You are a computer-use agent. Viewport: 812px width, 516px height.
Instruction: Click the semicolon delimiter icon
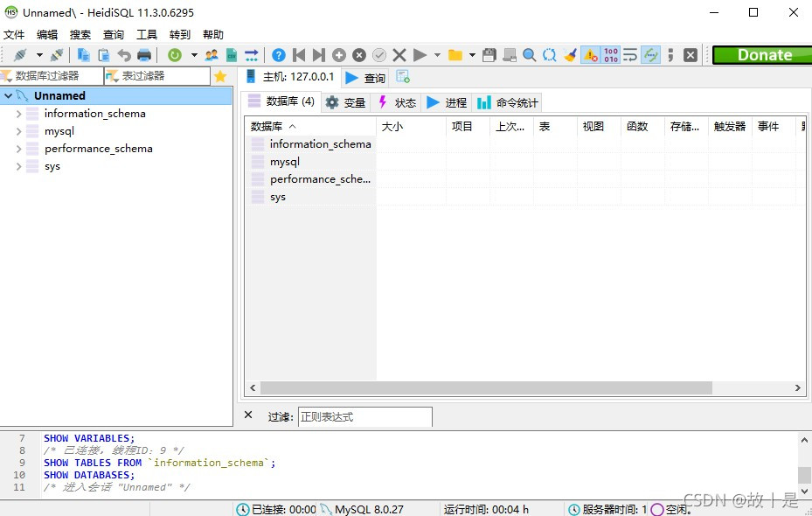click(x=670, y=55)
